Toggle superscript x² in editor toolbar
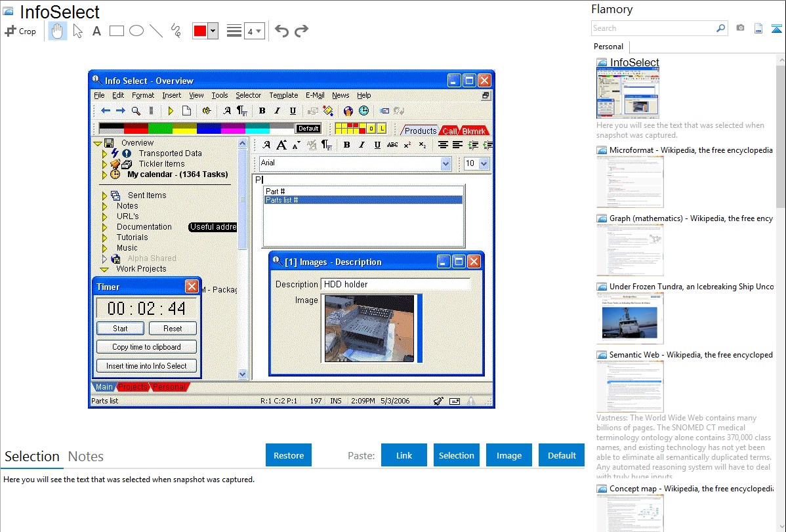This screenshot has width=786, height=532. 407,145
